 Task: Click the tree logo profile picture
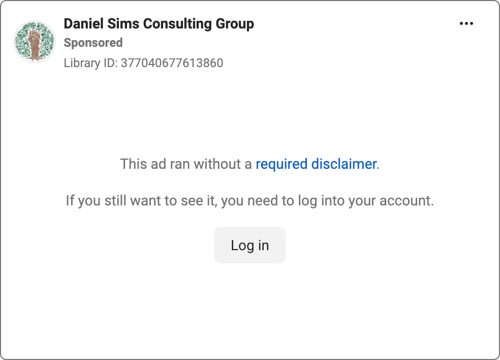35,41
